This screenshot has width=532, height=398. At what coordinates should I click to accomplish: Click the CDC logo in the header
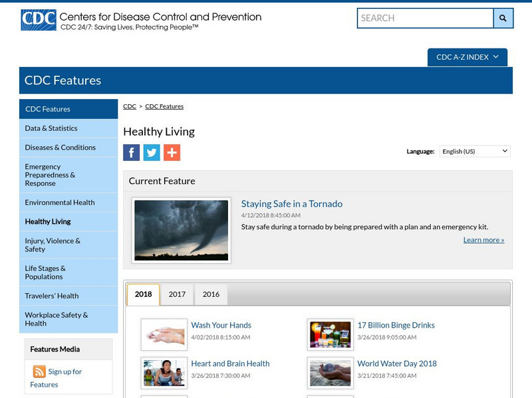click(38, 20)
